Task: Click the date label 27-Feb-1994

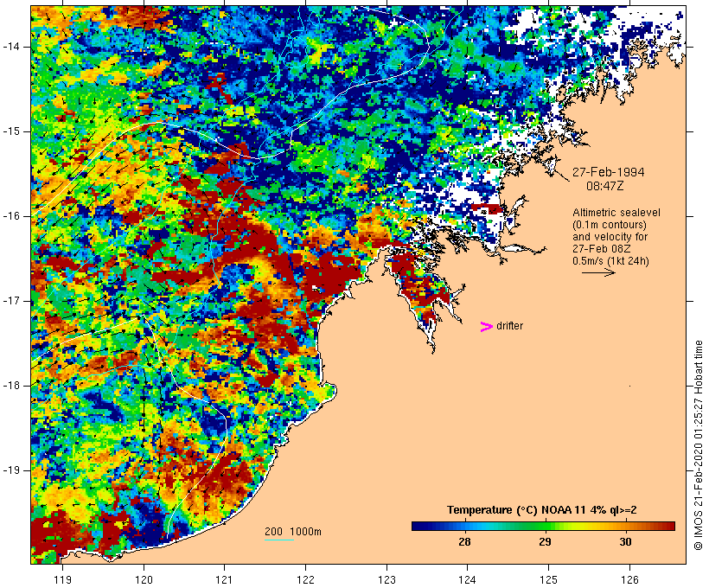Action: tap(608, 172)
